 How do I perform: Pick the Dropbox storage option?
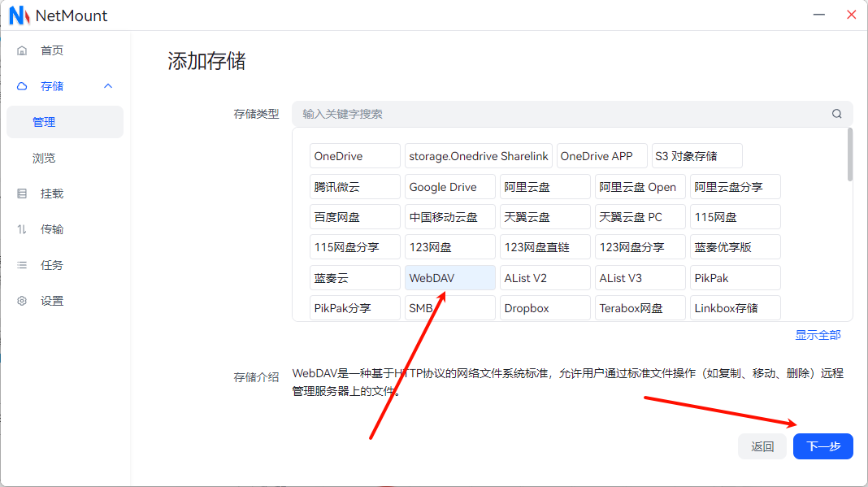click(x=545, y=307)
